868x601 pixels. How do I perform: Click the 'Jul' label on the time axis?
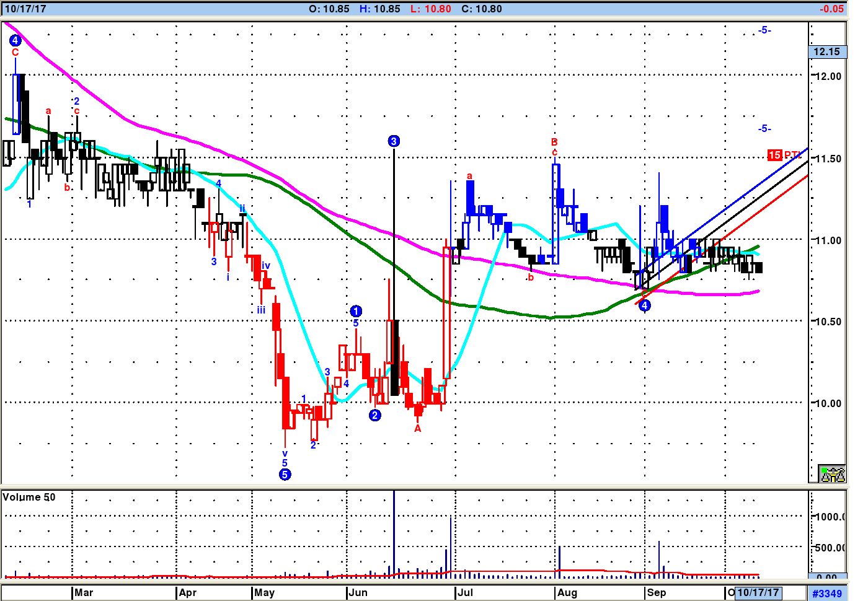pyautogui.click(x=466, y=593)
